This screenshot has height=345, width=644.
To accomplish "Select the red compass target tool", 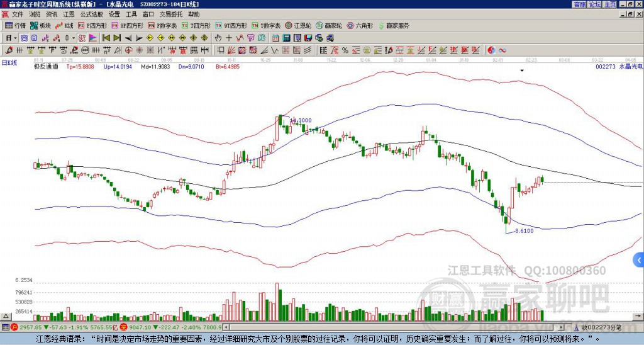I will (128, 50).
